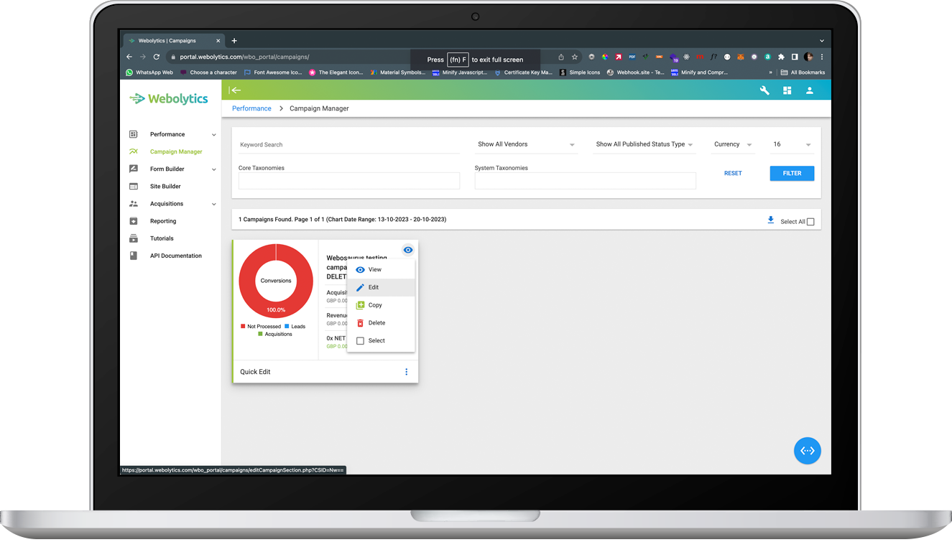
Task: Click the Webolytics logo
Action: pos(168,98)
